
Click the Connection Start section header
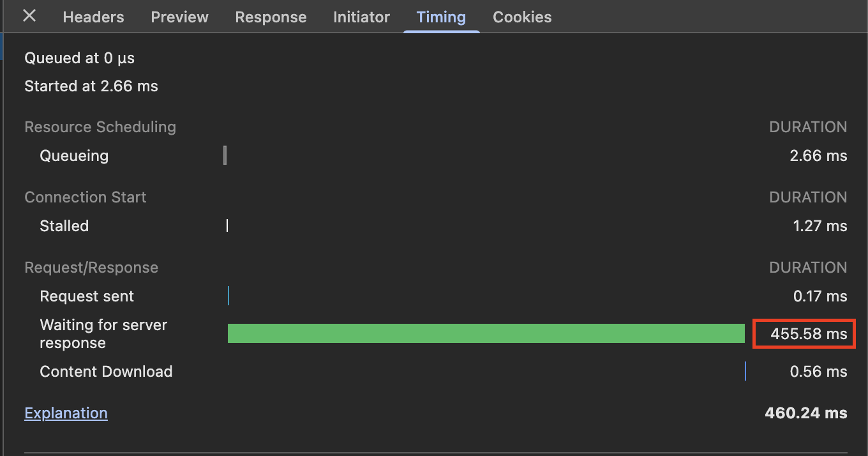(86, 197)
